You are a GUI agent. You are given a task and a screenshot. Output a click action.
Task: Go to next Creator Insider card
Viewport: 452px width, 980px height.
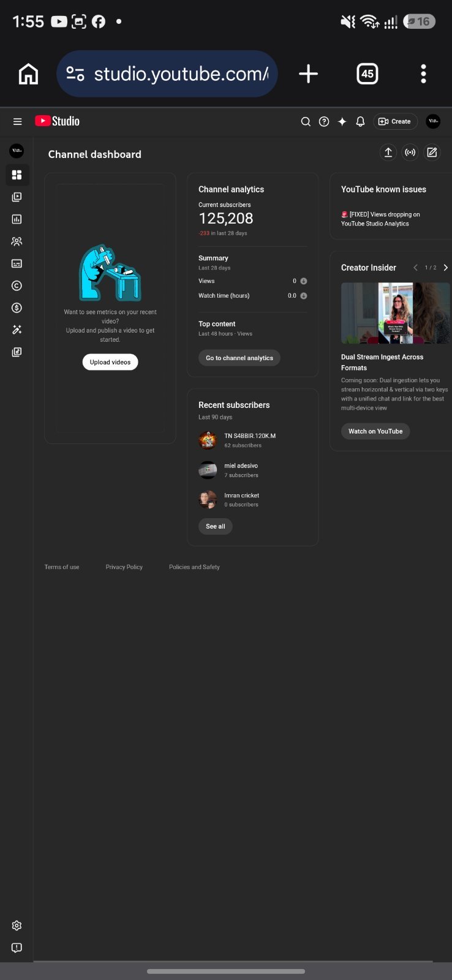tap(446, 268)
